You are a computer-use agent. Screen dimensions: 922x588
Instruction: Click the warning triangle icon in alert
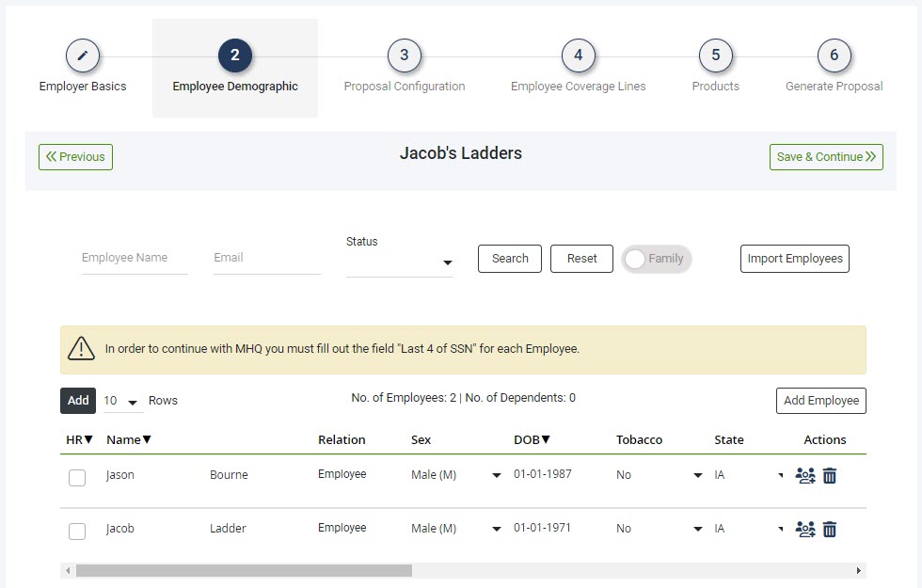click(81, 349)
